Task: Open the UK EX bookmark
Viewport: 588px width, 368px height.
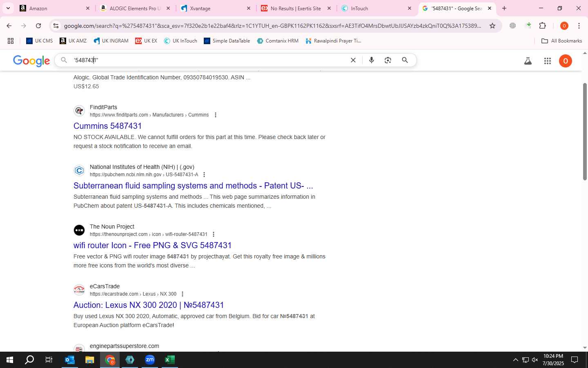Action: point(146,41)
